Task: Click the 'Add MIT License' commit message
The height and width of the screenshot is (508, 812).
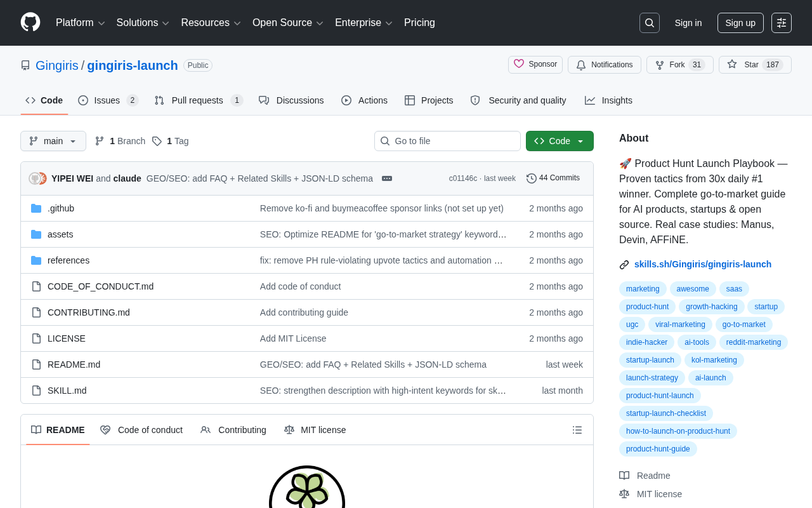Action: coord(293,338)
